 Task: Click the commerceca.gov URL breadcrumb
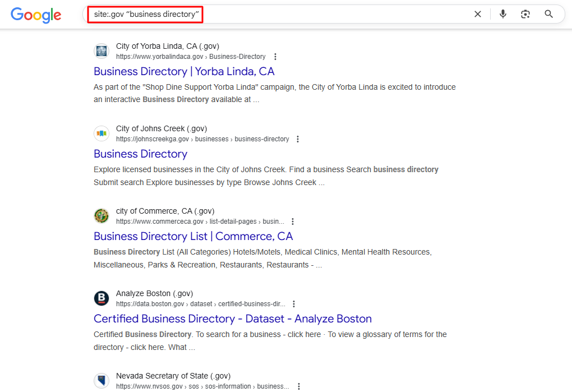click(200, 222)
